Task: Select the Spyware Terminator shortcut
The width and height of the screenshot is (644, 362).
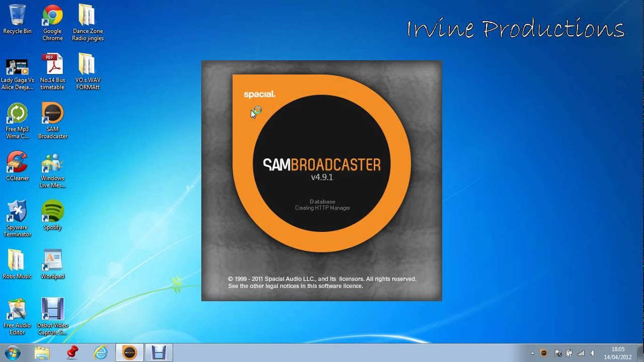Action: pyautogui.click(x=18, y=219)
